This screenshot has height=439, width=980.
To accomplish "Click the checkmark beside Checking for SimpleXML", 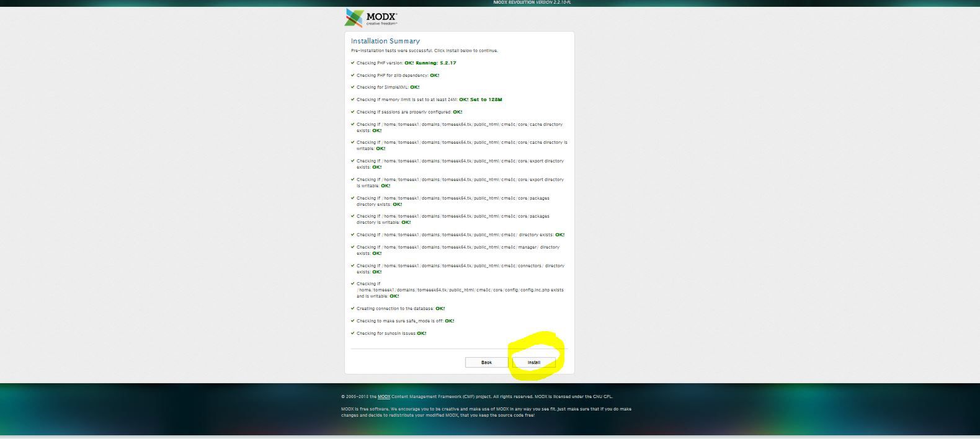I will [x=353, y=87].
